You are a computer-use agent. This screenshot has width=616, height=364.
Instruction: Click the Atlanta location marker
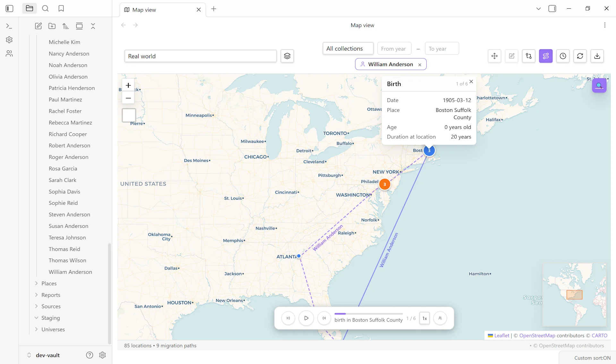(x=299, y=256)
